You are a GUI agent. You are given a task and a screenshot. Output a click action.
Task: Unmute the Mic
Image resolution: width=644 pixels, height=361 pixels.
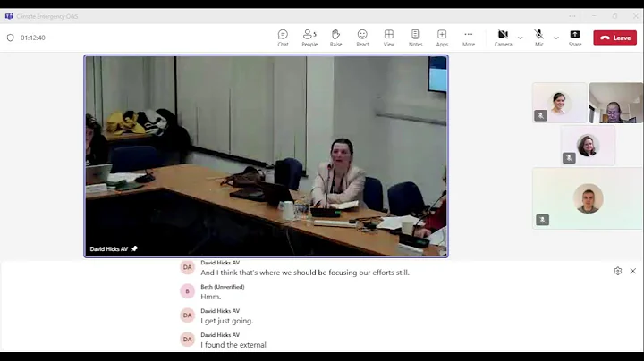[538, 38]
